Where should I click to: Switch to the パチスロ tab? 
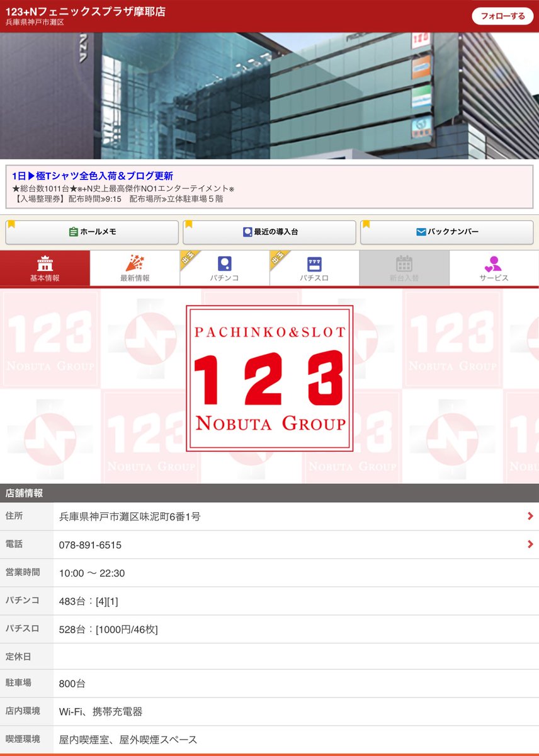[314, 268]
